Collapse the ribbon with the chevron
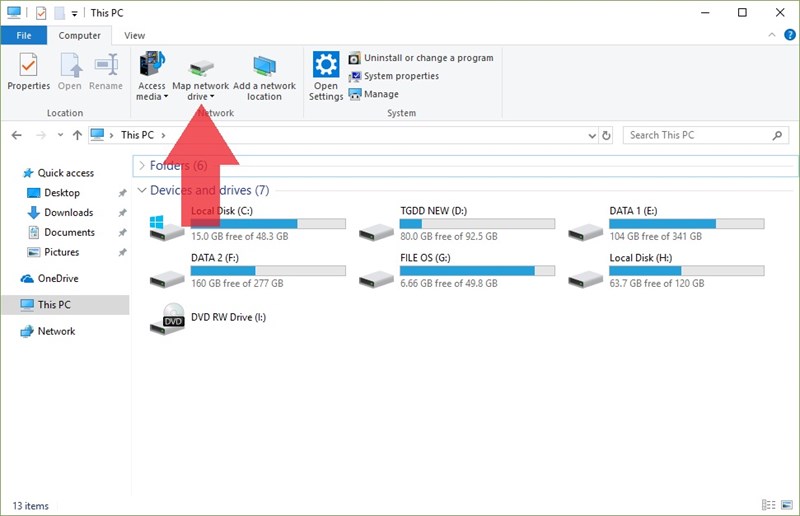 pos(771,35)
